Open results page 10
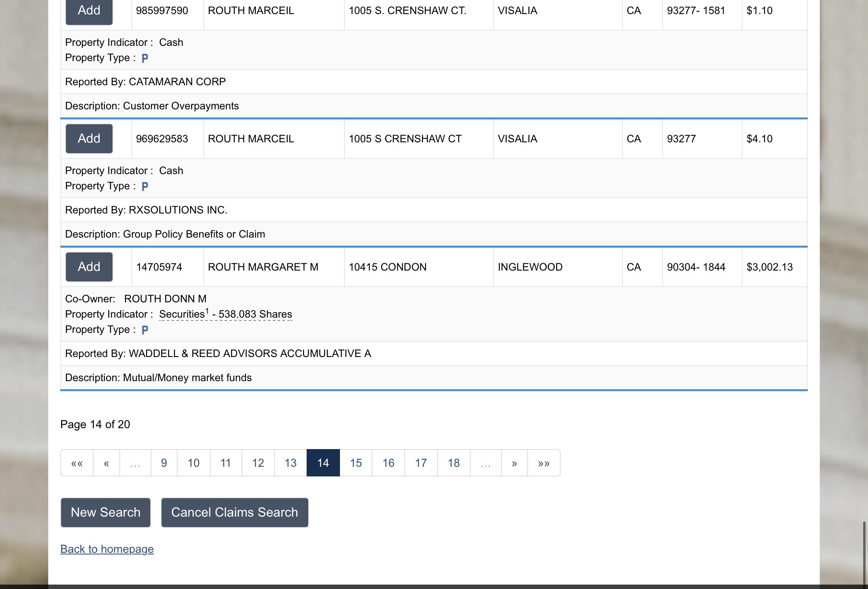This screenshot has height=589, width=868. click(x=193, y=463)
